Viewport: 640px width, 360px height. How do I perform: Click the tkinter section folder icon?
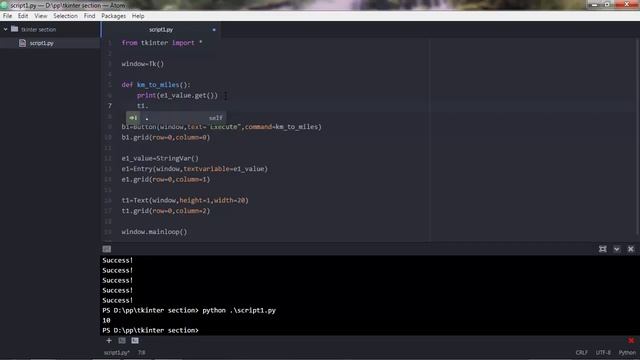click(x=15, y=29)
